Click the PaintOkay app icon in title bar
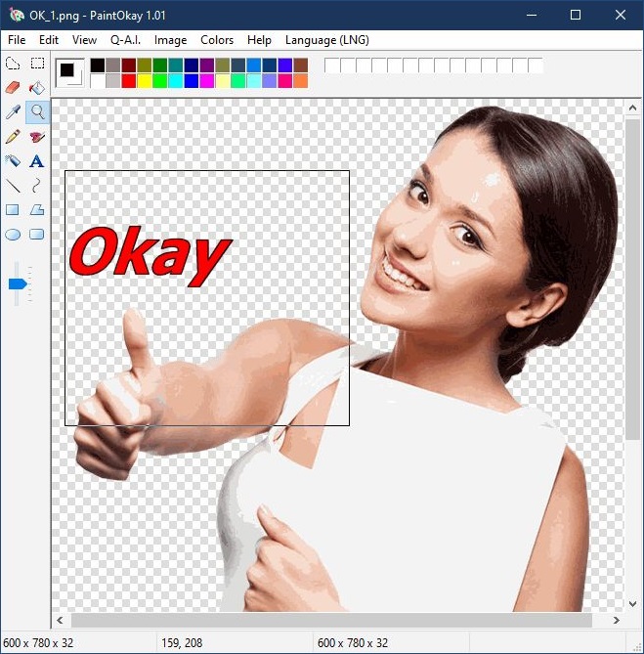 (17, 16)
